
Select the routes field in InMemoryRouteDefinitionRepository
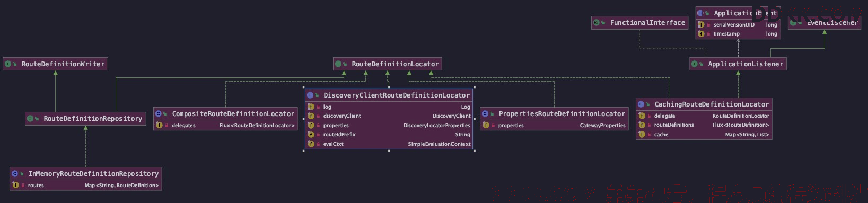pos(85,186)
